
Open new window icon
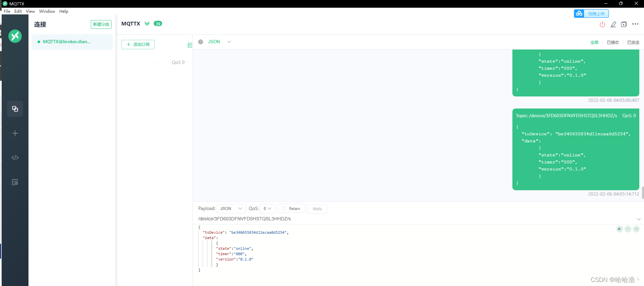tap(624, 24)
